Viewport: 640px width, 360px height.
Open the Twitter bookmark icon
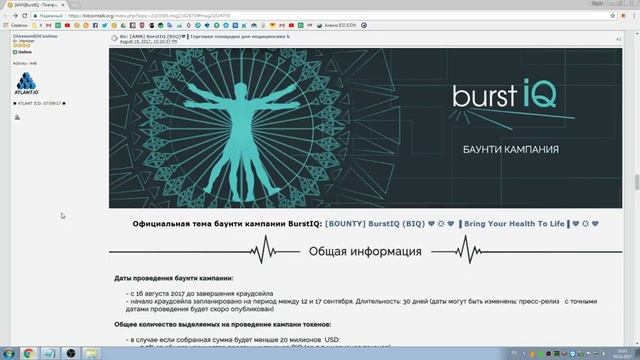click(x=104, y=25)
